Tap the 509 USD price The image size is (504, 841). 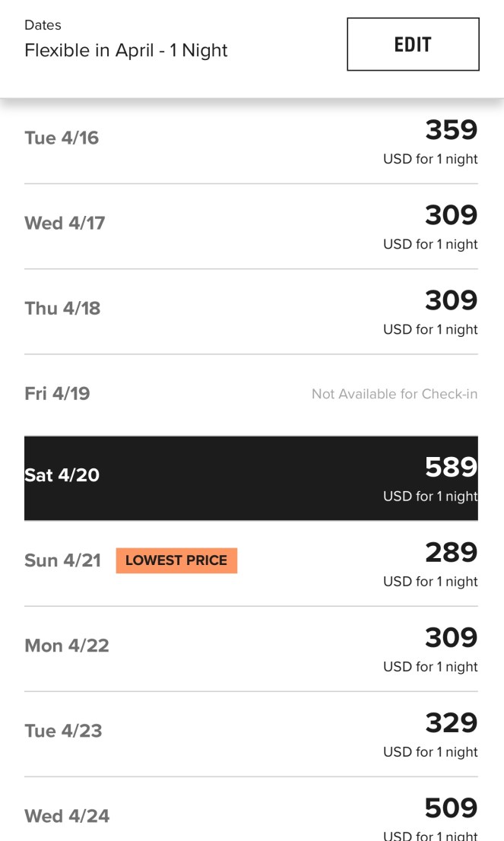pyautogui.click(x=451, y=808)
